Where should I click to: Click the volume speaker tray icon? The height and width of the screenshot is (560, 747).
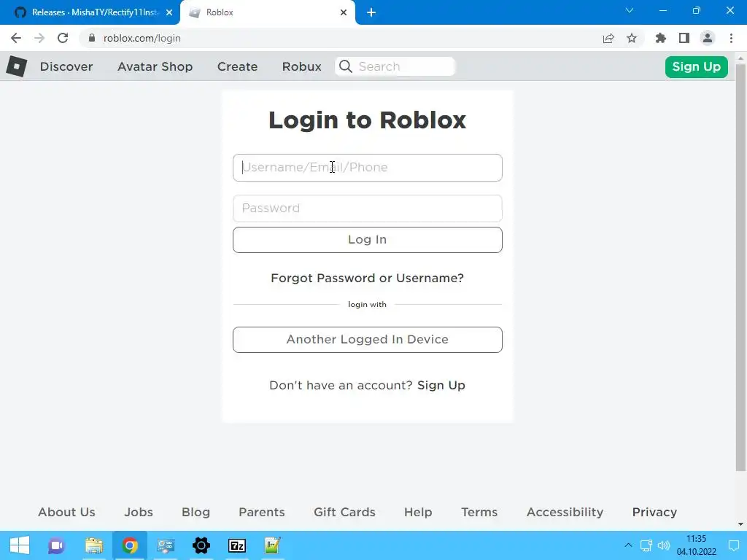coord(664,545)
